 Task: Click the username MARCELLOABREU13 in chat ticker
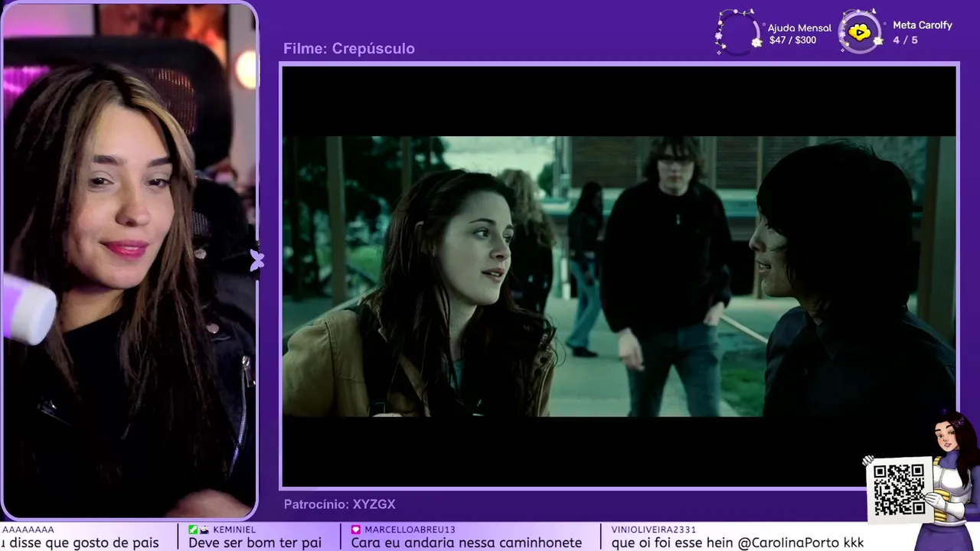[x=410, y=530]
